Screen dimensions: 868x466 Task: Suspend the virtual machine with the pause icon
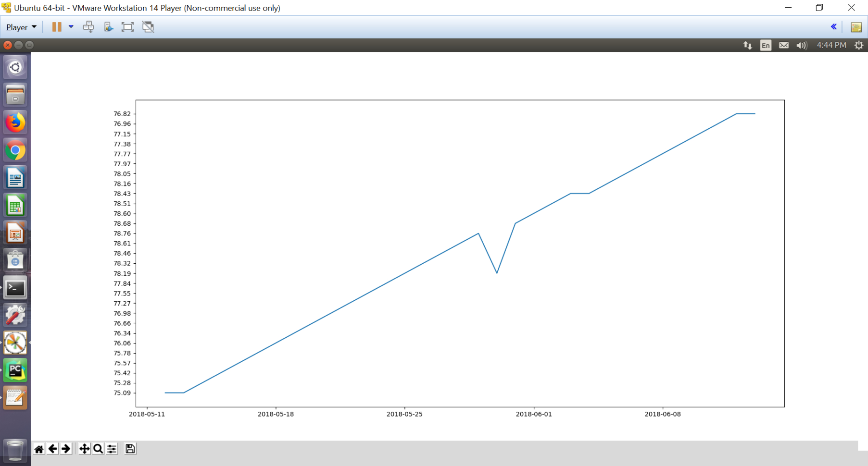click(56, 27)
